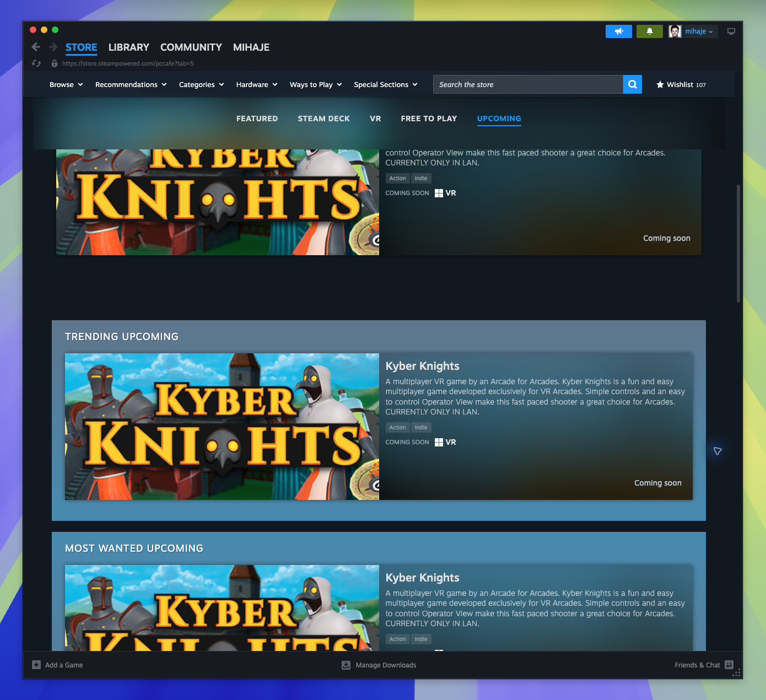Click Indie tag in Trending Upcoming
Screen dimensions: 766x700
pos(421,427)
